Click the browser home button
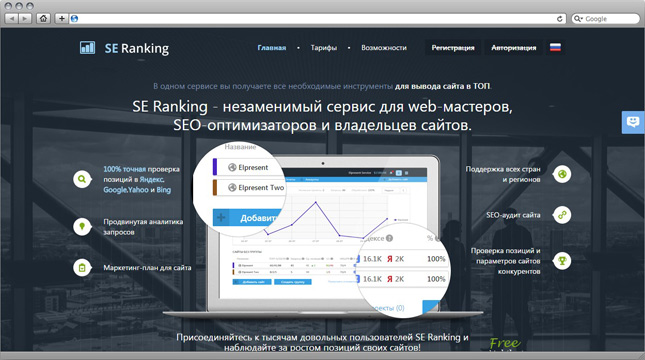The image size is (645, 360). (x=43, y=19)
